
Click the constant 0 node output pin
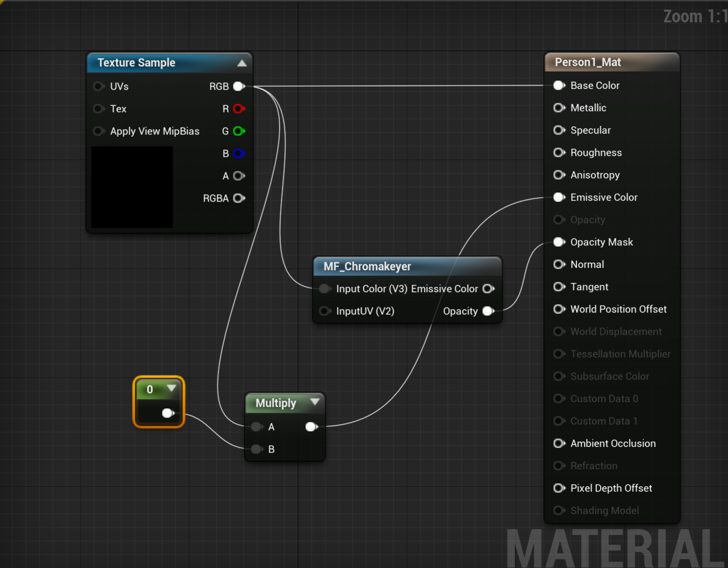tap(168, 413)
